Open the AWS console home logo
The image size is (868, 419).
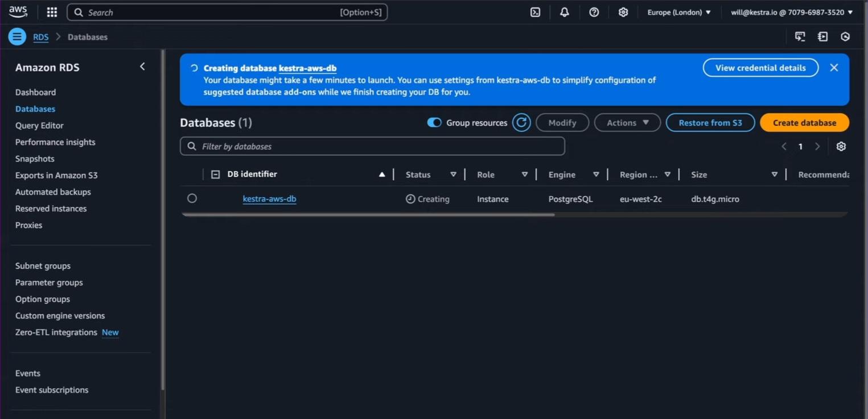(18, 12)
